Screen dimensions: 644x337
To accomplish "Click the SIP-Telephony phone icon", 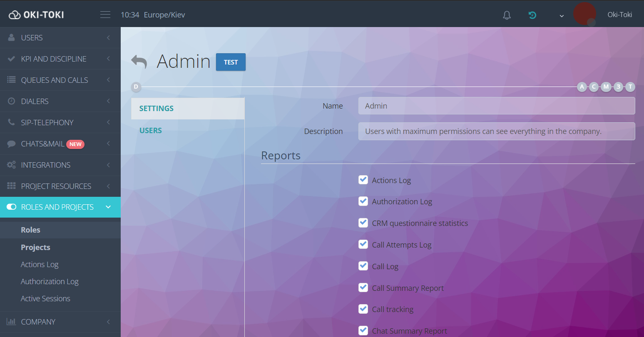I will (12, 122).
